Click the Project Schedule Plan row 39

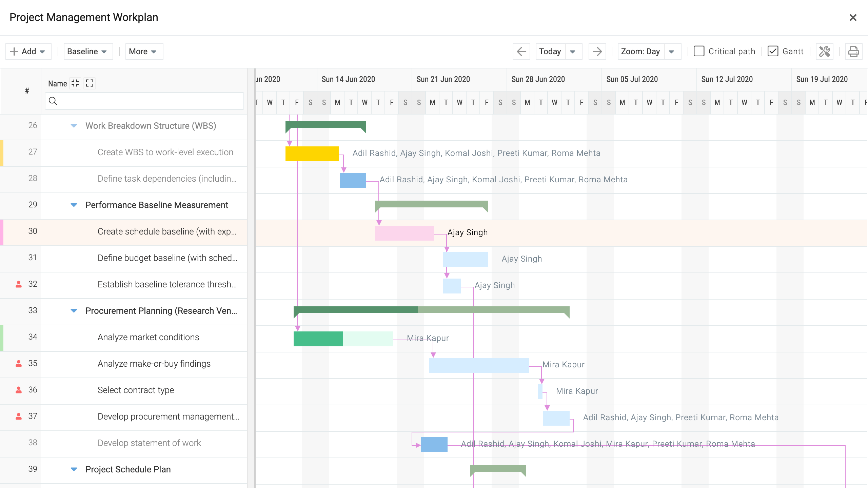[127, 469]
